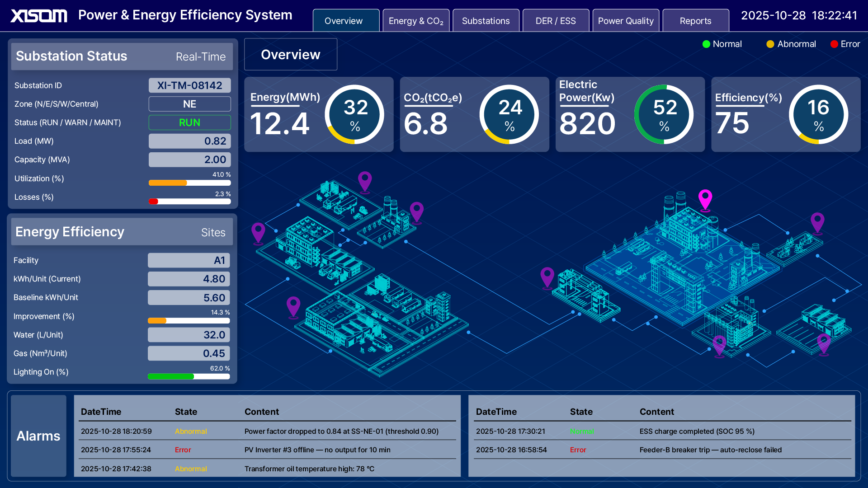This screenshot has width=868, height=488.
Task: Click the XISOM logo
Action: click(39, 16)
